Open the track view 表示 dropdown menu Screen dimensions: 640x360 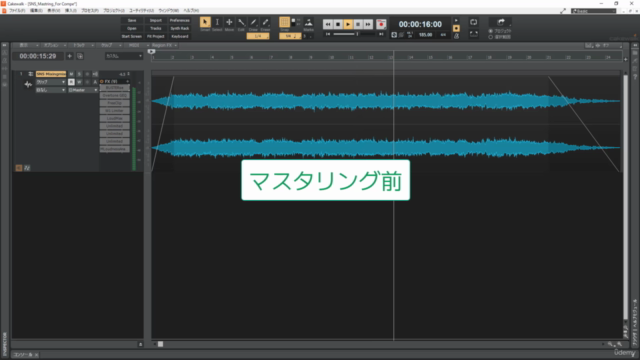pyautogui.click(x=27, y=45)
